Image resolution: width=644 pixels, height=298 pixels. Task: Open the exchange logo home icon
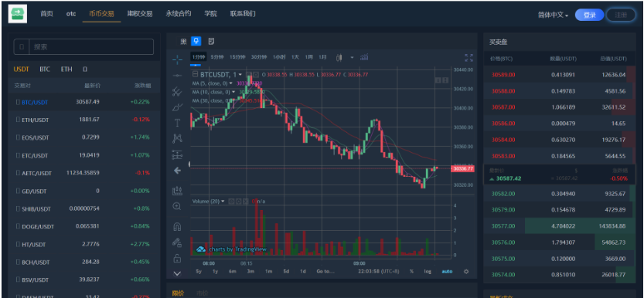point(18,14)
